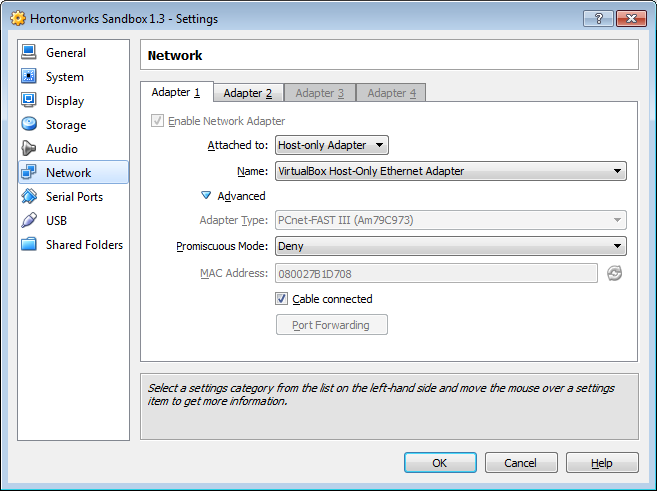Open the Serial Ports settings category
Screen dimensions: 657x491
point(73,196)
